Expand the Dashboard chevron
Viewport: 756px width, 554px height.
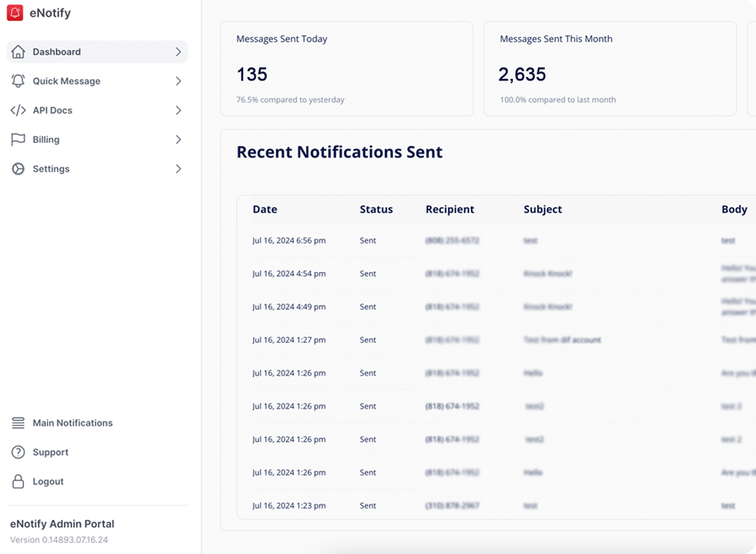178,52
